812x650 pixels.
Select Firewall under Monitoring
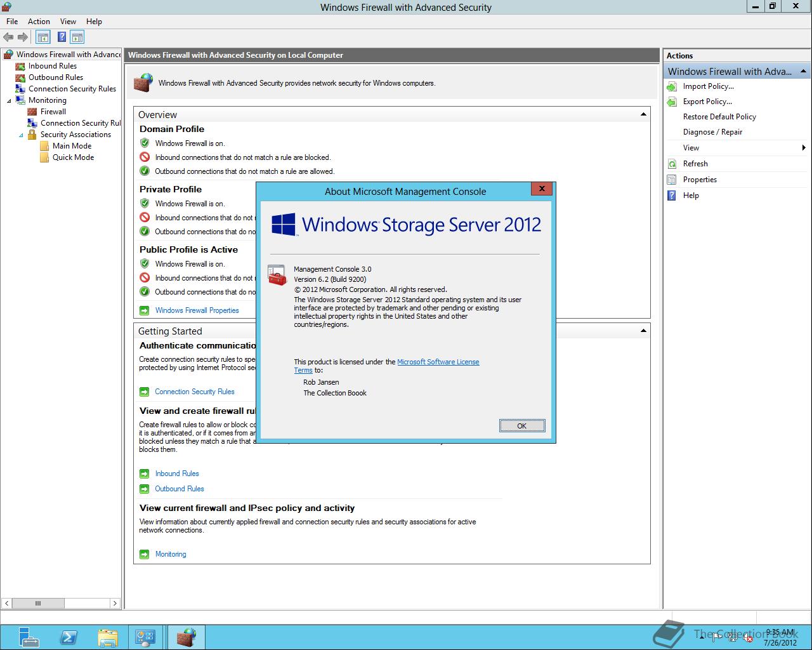[53, 112]
